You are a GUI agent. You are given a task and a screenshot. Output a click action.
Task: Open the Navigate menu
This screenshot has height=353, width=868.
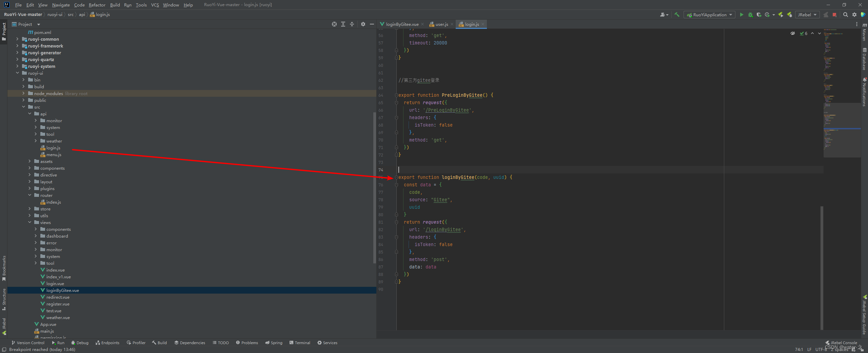61,5
